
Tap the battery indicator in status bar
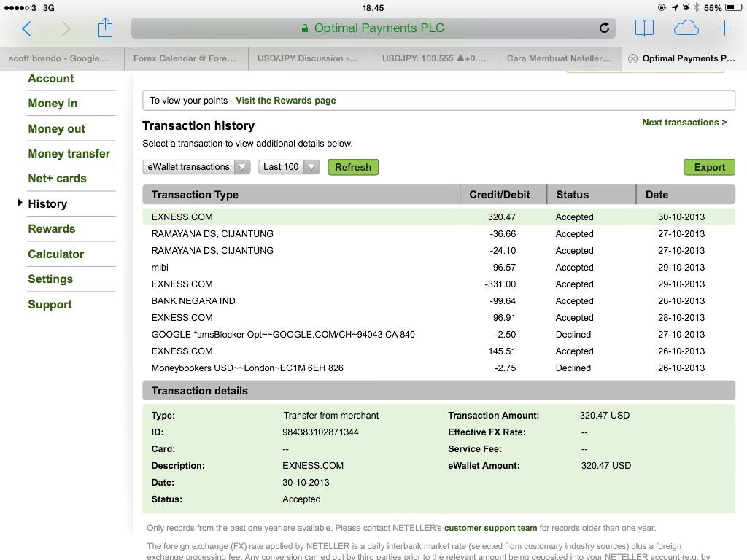pyautogui.click(x=733, y=7)
